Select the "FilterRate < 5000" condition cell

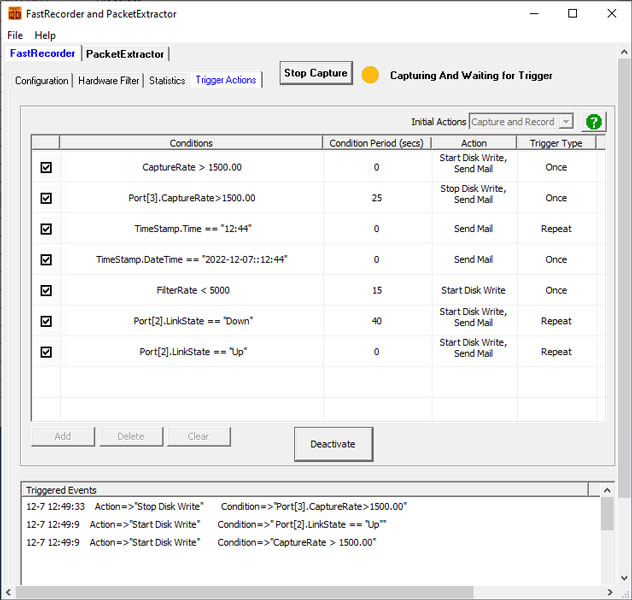pyautogui.click(x=192, y=290)
